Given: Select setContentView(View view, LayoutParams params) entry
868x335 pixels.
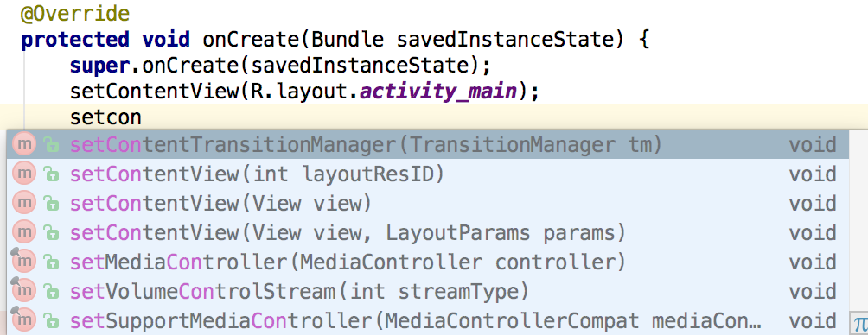Looking at the screenshot, I should pos(427,233).
